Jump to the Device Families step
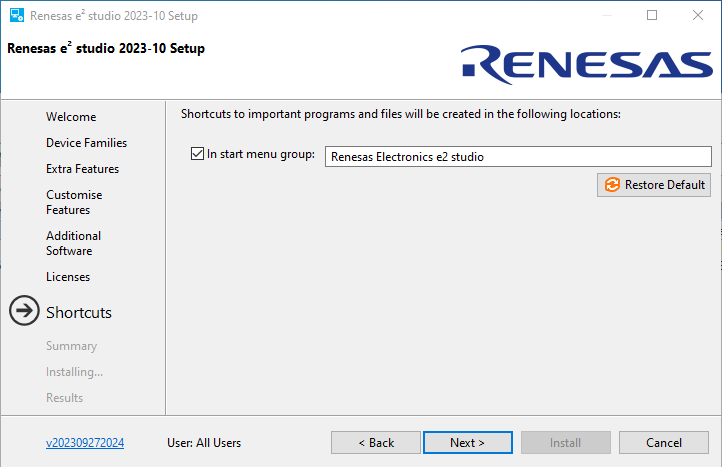The image size is (722, 467). pos(86,143)
